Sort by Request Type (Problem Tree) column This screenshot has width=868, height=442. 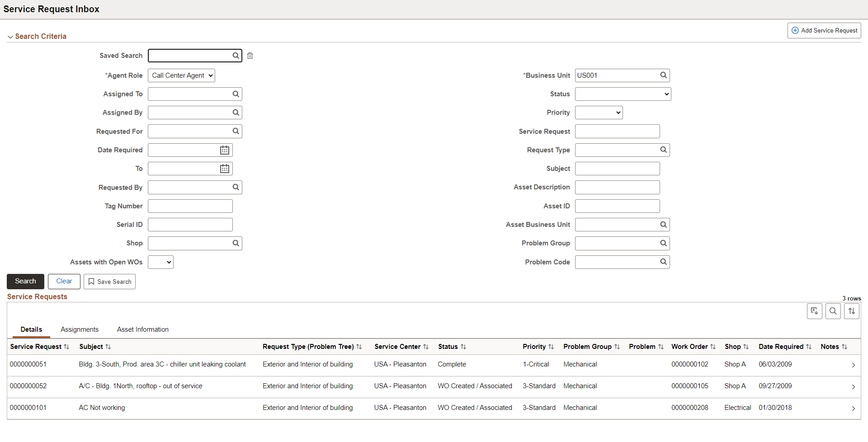tap(312, 347)
